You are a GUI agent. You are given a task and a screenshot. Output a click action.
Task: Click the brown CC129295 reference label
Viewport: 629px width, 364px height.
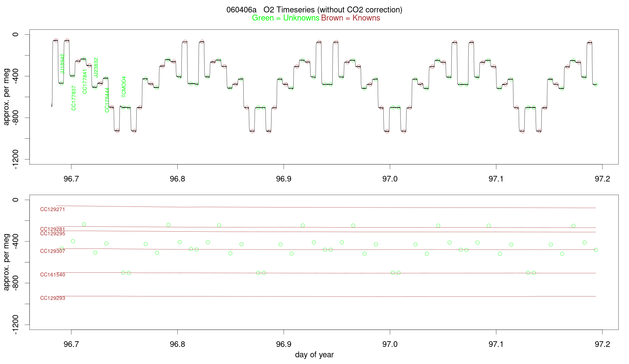53,234
